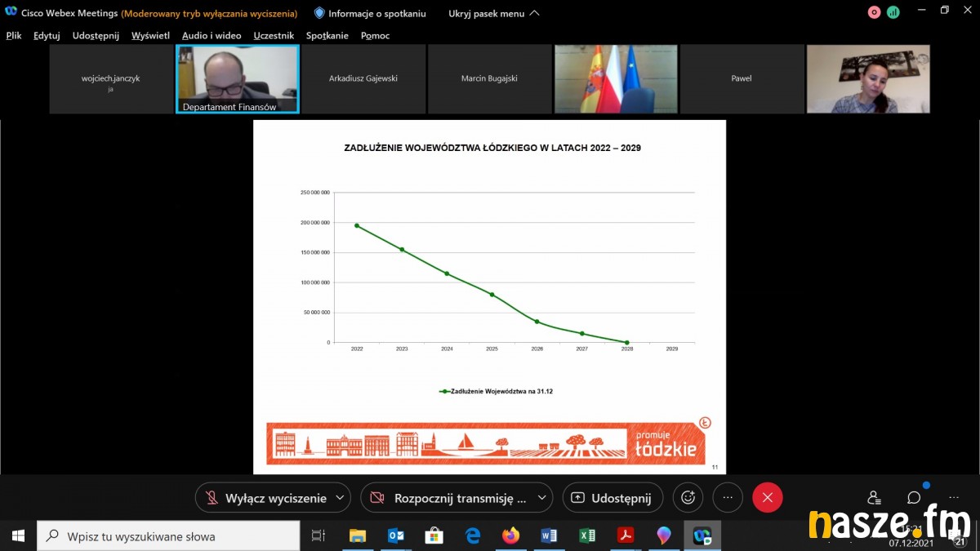Collapse menu bar with Ukryj pasek menu
This screenshot has width=980, height=551.
click(x=493, y=13)
